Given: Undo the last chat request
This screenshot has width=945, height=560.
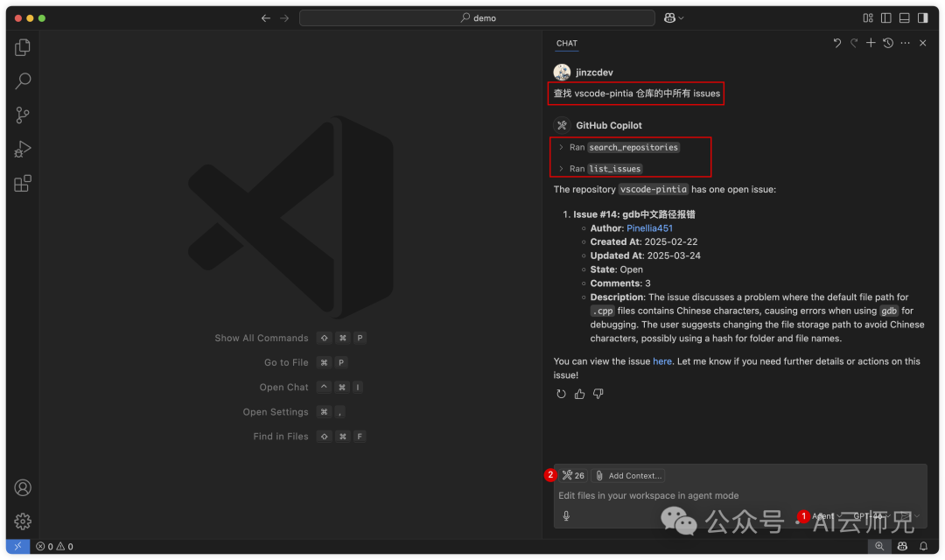Looking at the screenshot, I should coord(837,43).
